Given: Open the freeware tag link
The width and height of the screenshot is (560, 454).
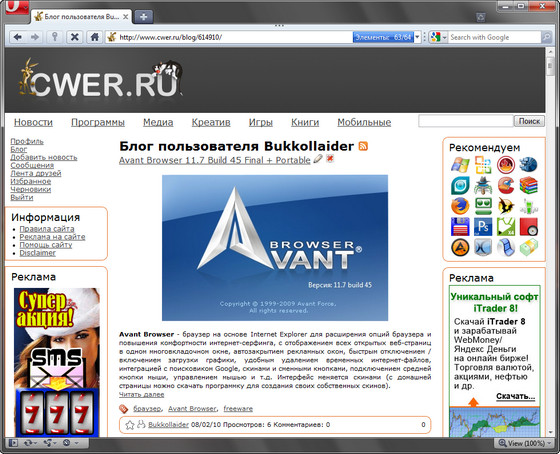Looking at the screenshot, I should [x=238, y=408].
